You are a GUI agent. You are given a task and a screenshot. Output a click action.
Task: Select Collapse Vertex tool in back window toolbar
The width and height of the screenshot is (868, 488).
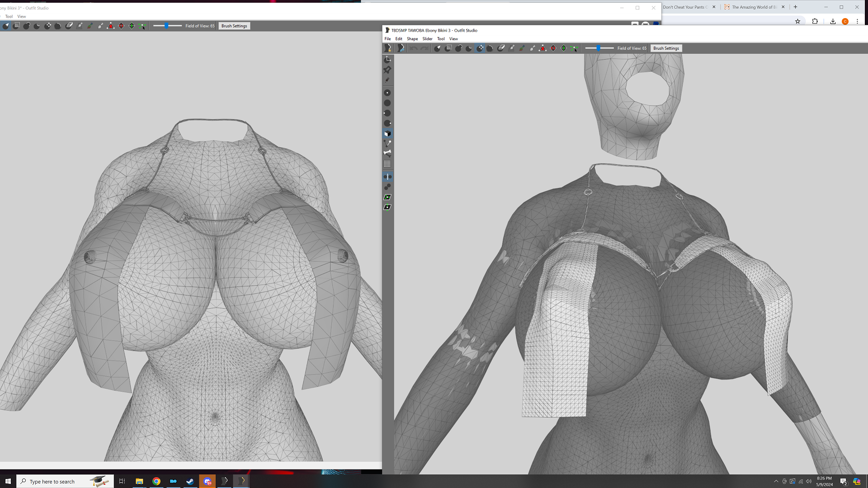[111, 26]
